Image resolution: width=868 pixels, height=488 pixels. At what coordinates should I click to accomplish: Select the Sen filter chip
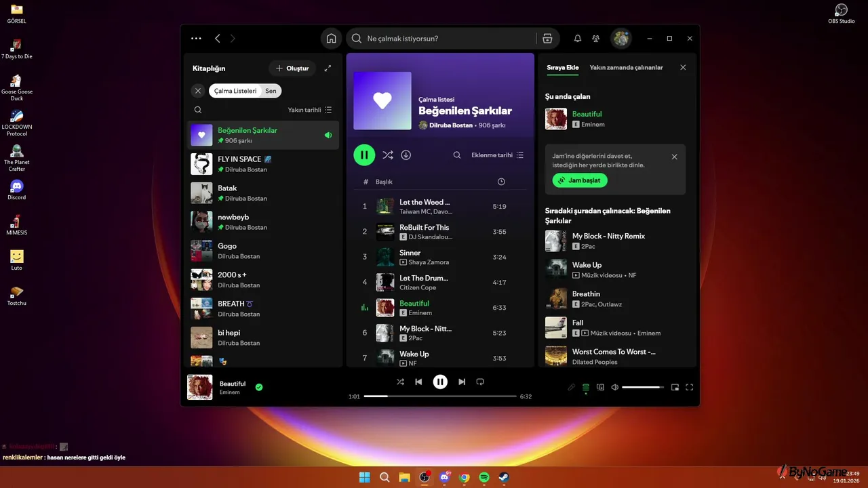point(271,91)
